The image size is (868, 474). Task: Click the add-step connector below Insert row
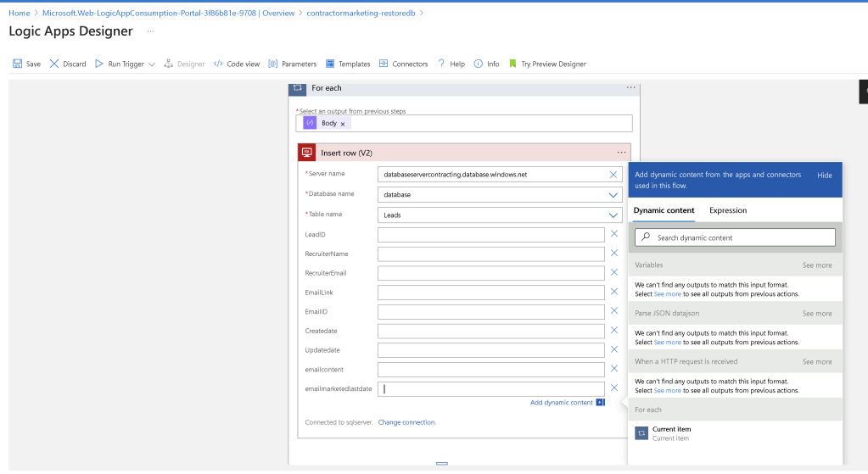coord(442,464)
